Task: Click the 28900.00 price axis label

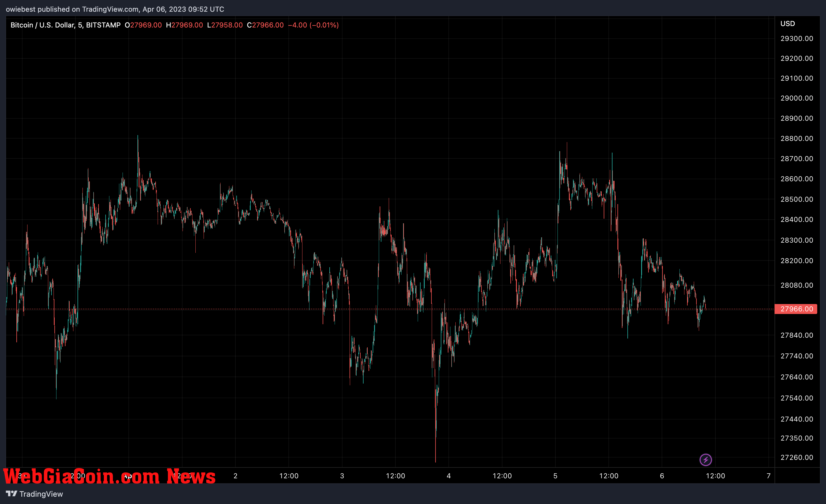Action: 797,118
